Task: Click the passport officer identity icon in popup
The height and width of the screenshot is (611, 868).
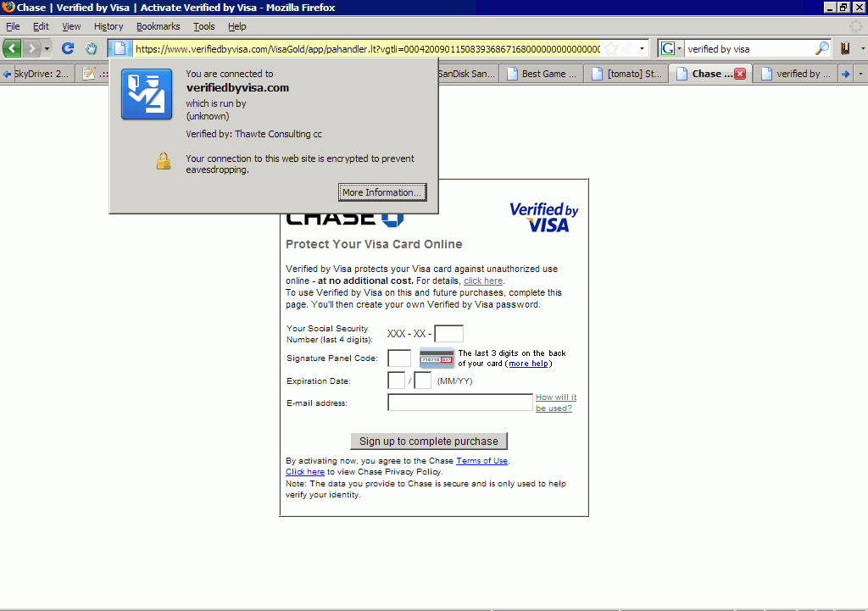Action: pos(147,94)
